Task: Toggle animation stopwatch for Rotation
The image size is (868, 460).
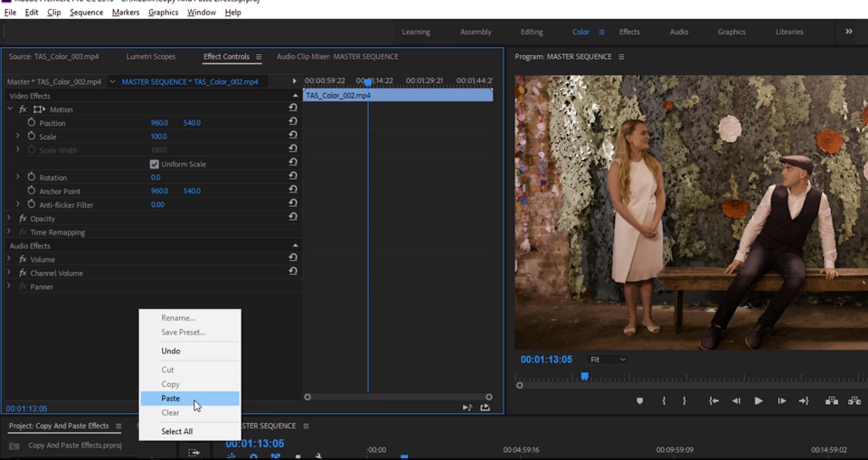Action: pyautogui.click(x=32, y=177)
